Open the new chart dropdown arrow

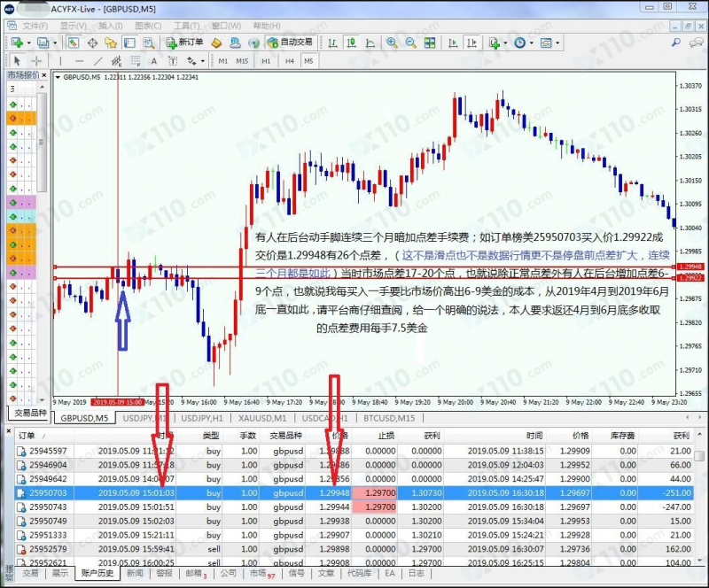31,43
